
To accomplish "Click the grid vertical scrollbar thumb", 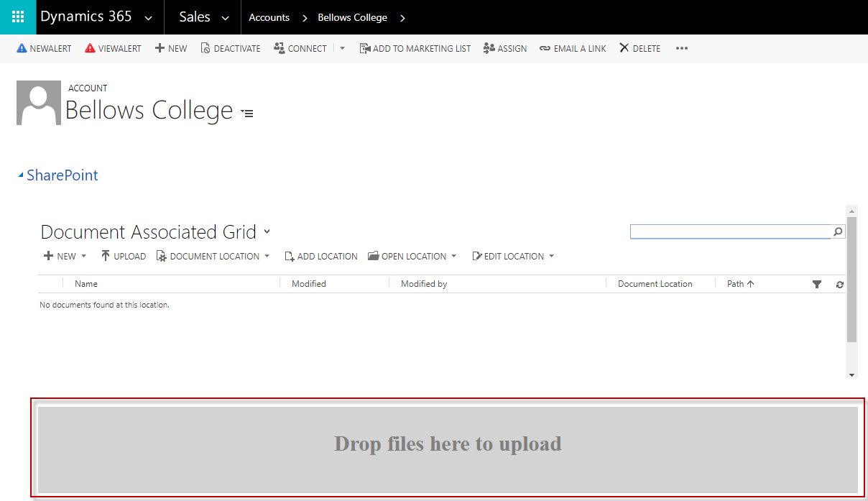I will click(x=852, y=280).
